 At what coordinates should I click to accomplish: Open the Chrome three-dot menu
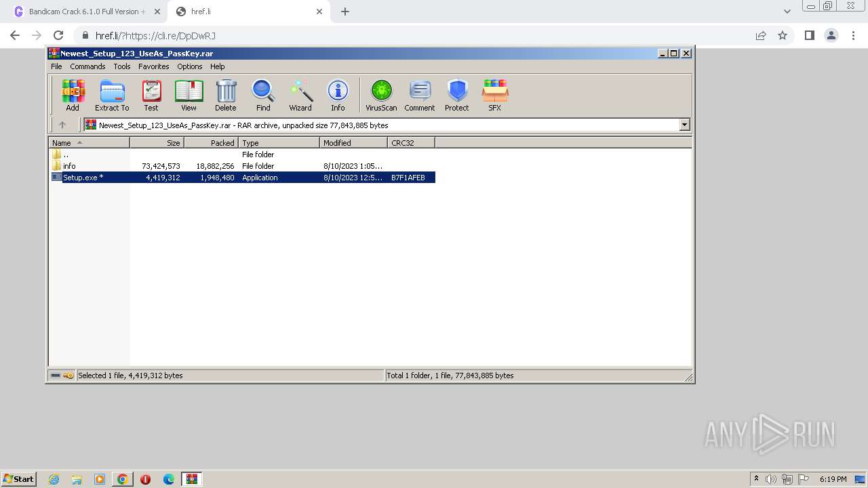pyautogui.click(x=854, y=35)
